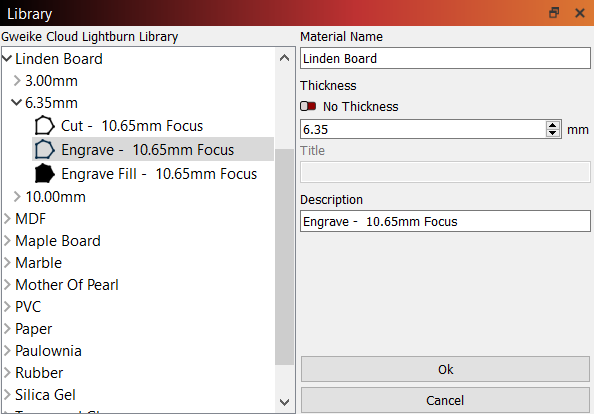Click the Cut entry's outline shape icon
594x414 pixels.
[x=44, y=125]
